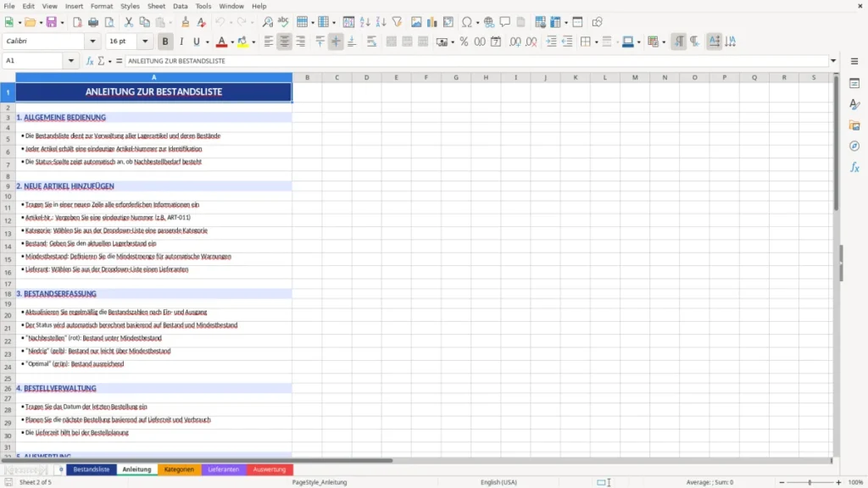The width and height of the screenshot is (868, 488).
Task: Open sidebar Properties panel icon
Action: (854, 84)
